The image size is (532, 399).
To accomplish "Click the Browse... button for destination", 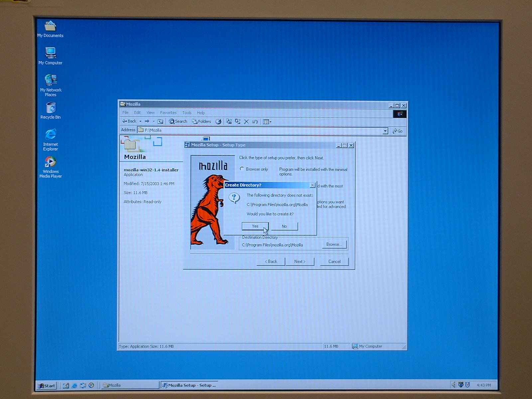I will (334, 244).
